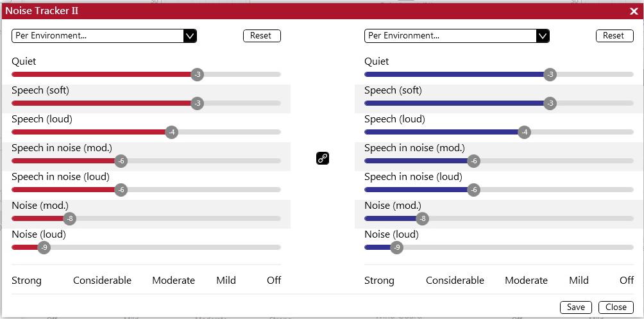
Task: Click right Quiet slider handle
Action: pyautogui.click(x=550, y=74)
